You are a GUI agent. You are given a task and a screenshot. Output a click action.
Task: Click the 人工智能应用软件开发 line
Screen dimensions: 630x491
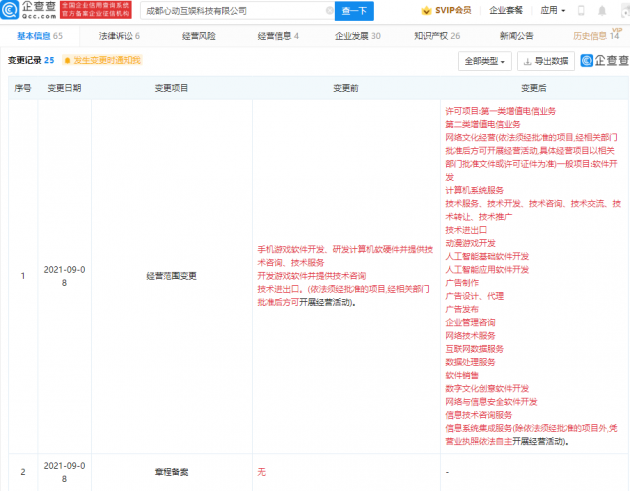coord(487,270)
